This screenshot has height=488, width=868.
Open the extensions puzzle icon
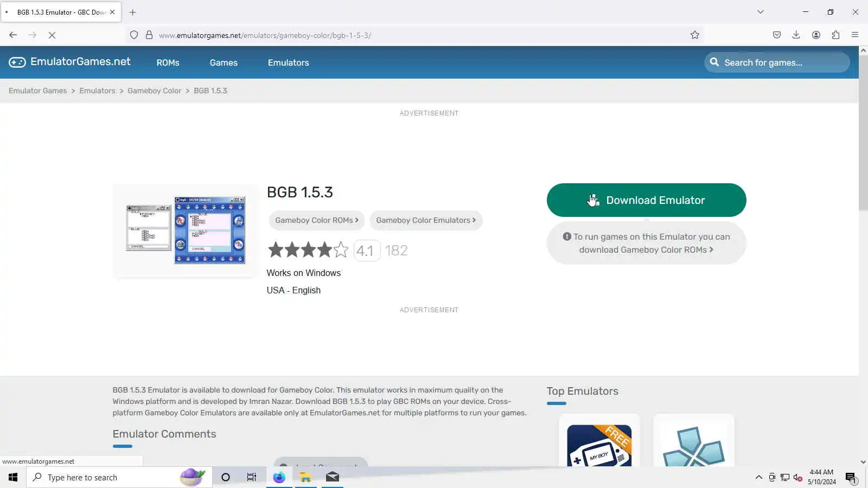835,35
